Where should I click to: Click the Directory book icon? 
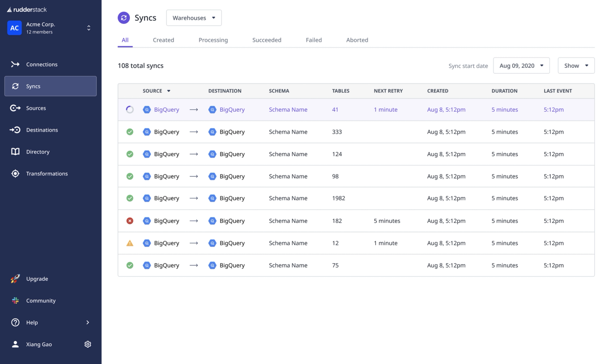click(15, 152)
